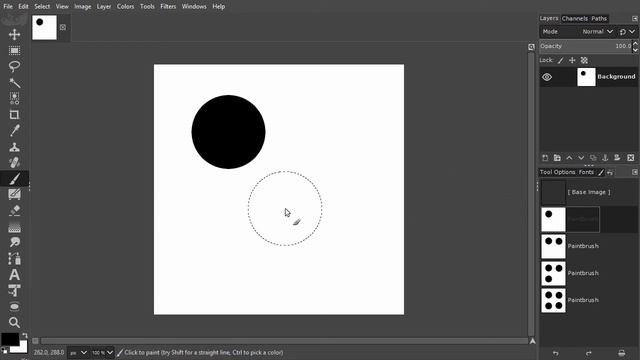Image resolution: width=640 pixels, height=360 pixels.
Task: Toggle Quick Mask button
Action: click(x=36, y=341)
